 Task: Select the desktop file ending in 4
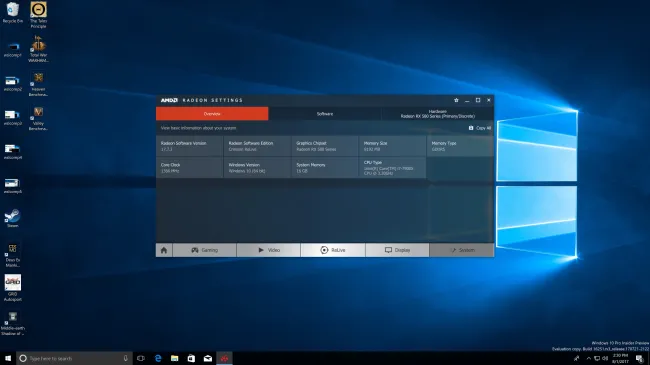pyautogui.click(x=12, y=151)
